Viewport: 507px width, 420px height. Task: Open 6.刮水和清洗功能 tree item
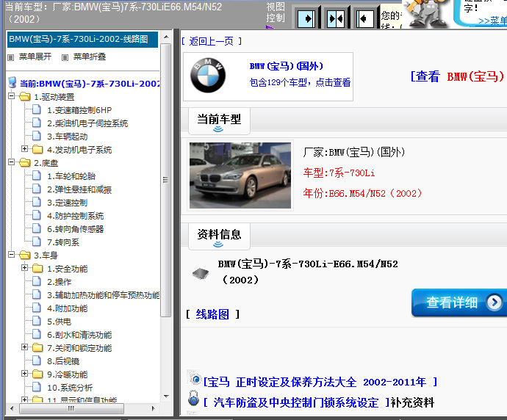pyautogui.click(x=79, y=335)
